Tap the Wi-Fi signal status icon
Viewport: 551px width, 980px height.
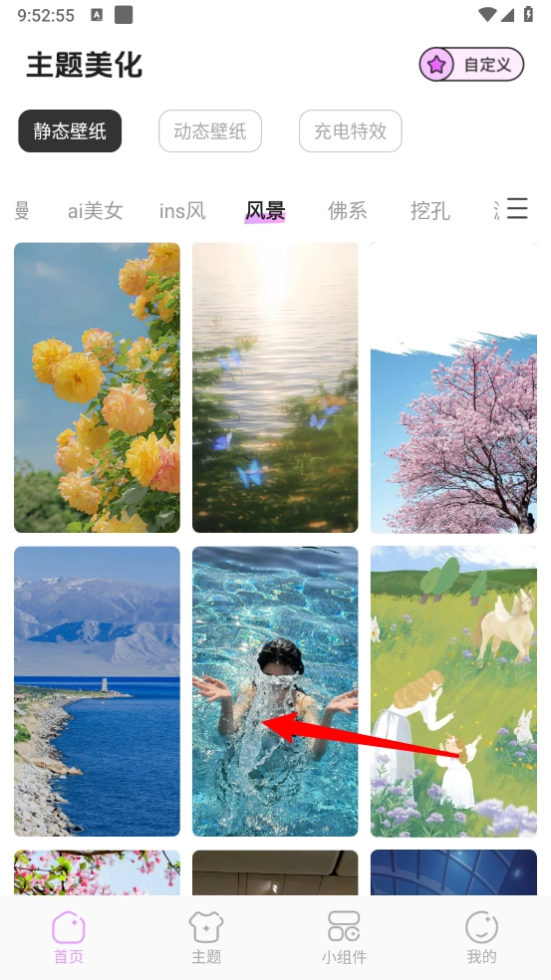pyautogui.click(x=486, y=14)
